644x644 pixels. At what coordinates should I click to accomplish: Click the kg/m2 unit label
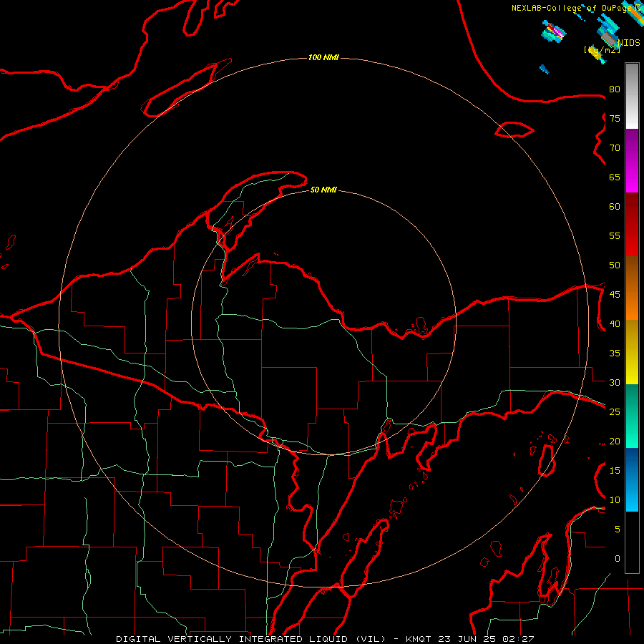pos(602,49)
